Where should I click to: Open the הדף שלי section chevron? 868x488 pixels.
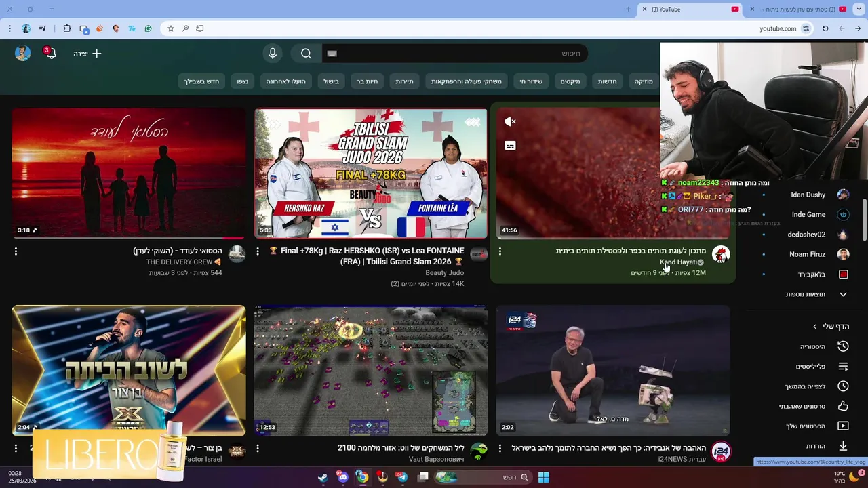coord(815,327)
